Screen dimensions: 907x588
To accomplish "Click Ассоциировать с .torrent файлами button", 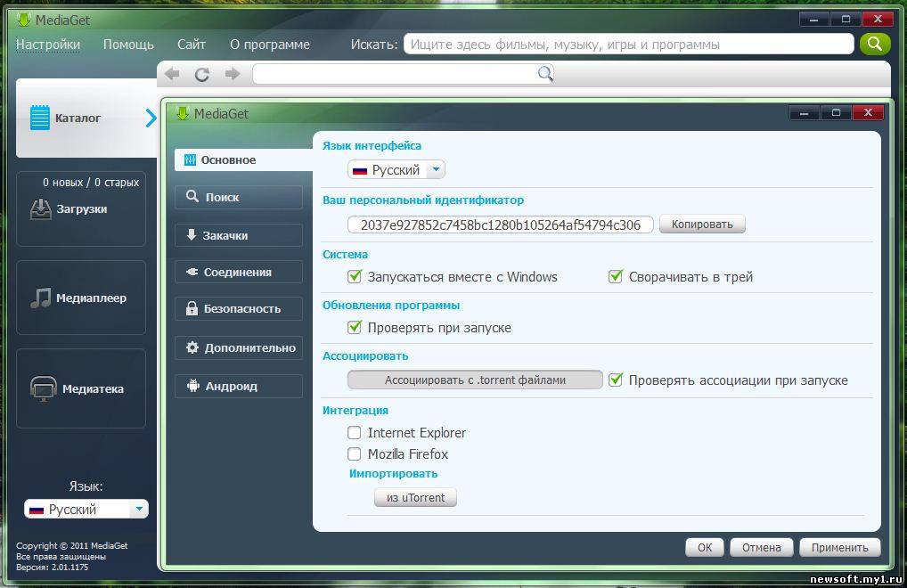I will 475,380.
